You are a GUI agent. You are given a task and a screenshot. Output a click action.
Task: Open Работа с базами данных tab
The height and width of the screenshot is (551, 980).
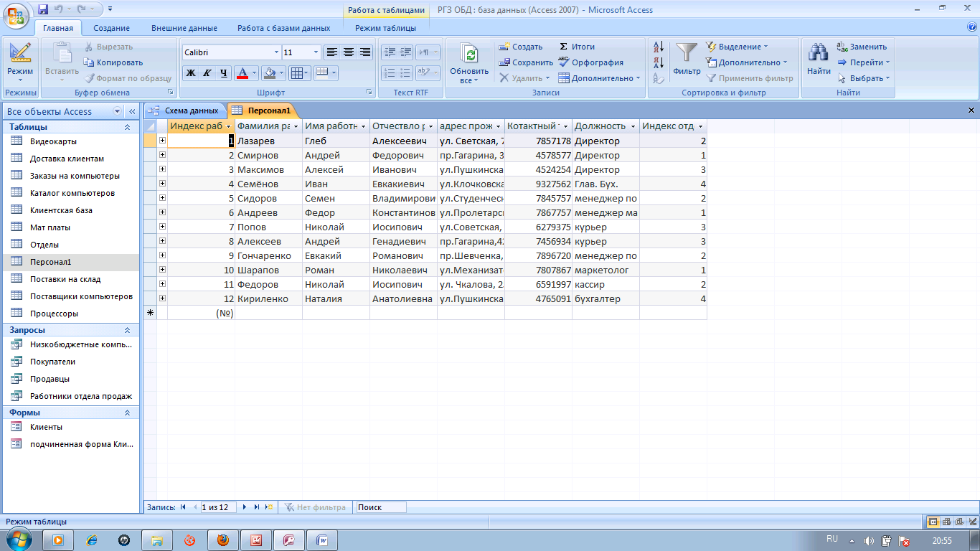coord(284,28)
